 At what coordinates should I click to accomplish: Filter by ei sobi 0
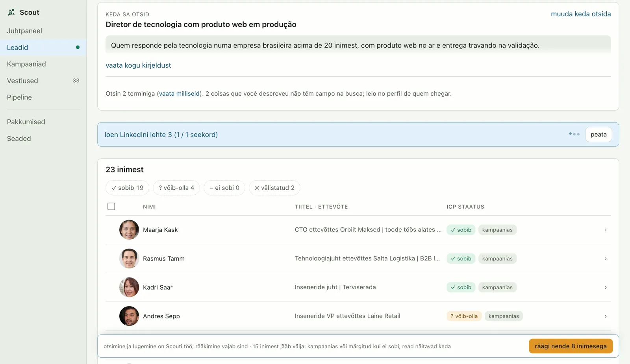click(x=224, y=188)
